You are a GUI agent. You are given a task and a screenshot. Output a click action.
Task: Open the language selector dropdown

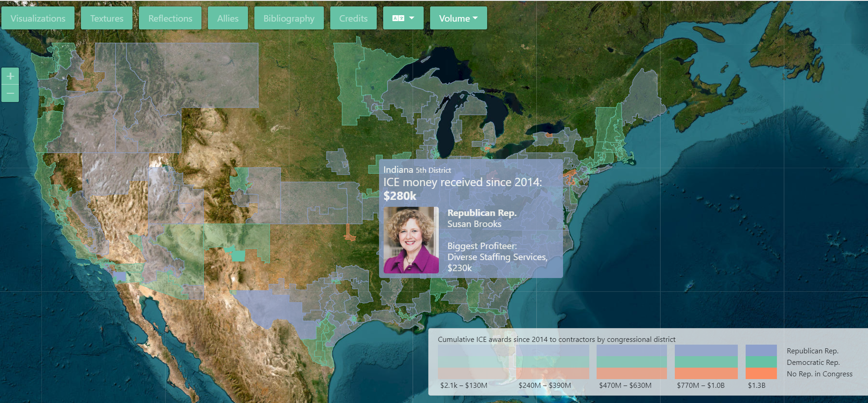[403, 18]
